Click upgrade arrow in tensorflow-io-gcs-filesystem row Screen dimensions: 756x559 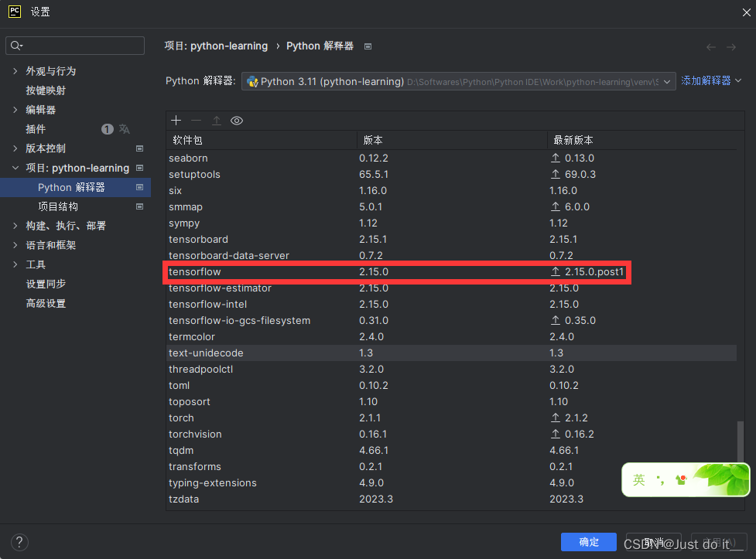coord(556,320)
